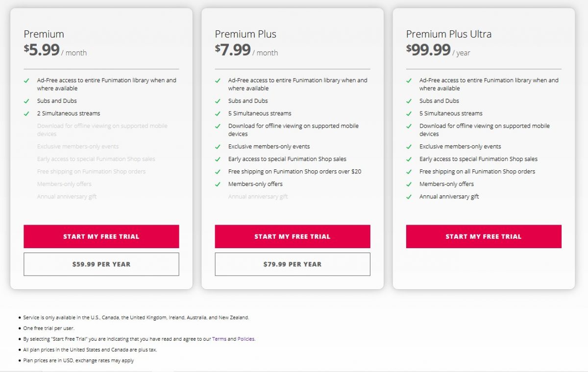Click Ultra checkmark for free shipping
588x372 pixels.
(x=409, y=172)
